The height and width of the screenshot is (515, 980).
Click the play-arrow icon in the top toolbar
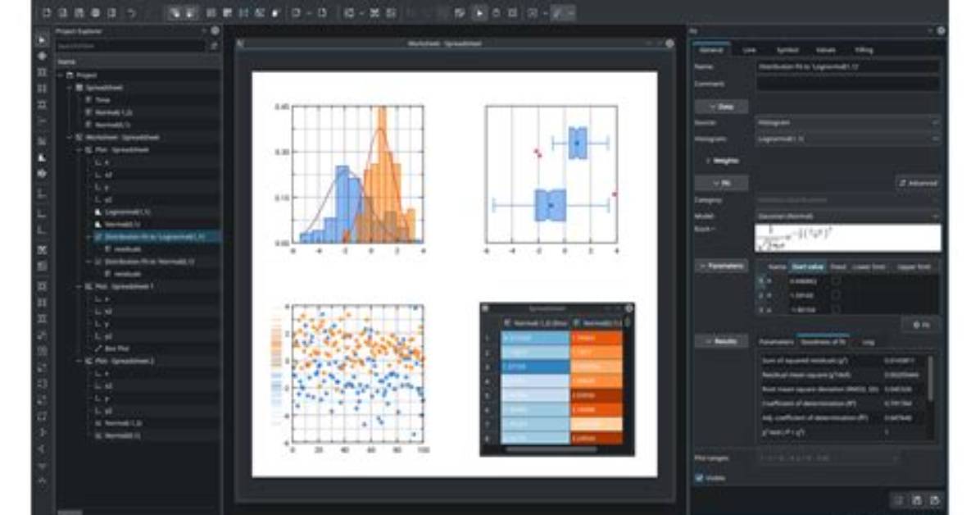tap(479, 12)
